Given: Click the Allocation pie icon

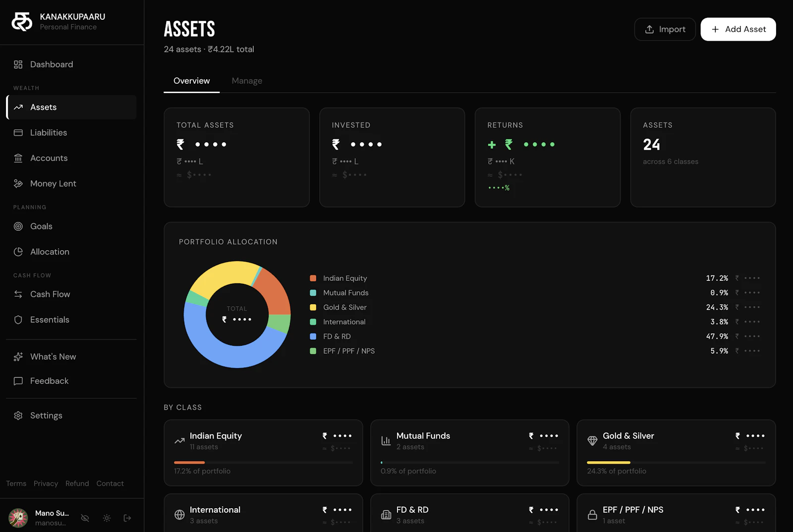Looking at the screenshot, I should coord(18,252).
